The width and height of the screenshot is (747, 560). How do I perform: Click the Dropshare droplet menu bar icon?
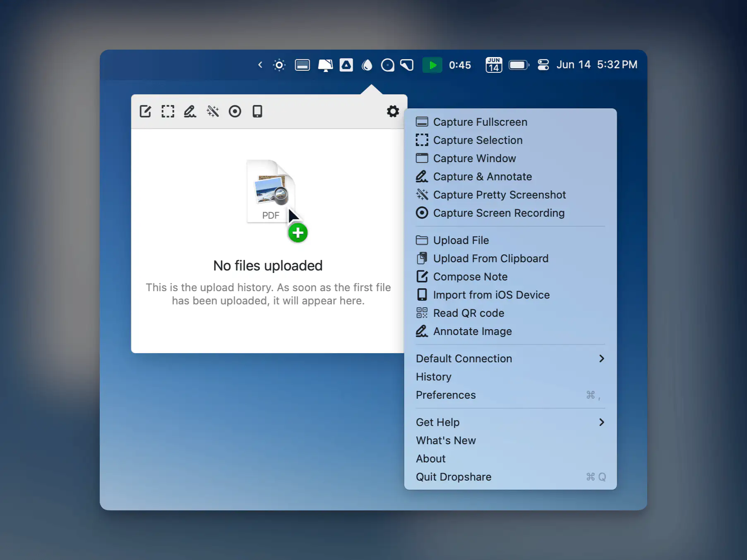(x=367, y=65)
